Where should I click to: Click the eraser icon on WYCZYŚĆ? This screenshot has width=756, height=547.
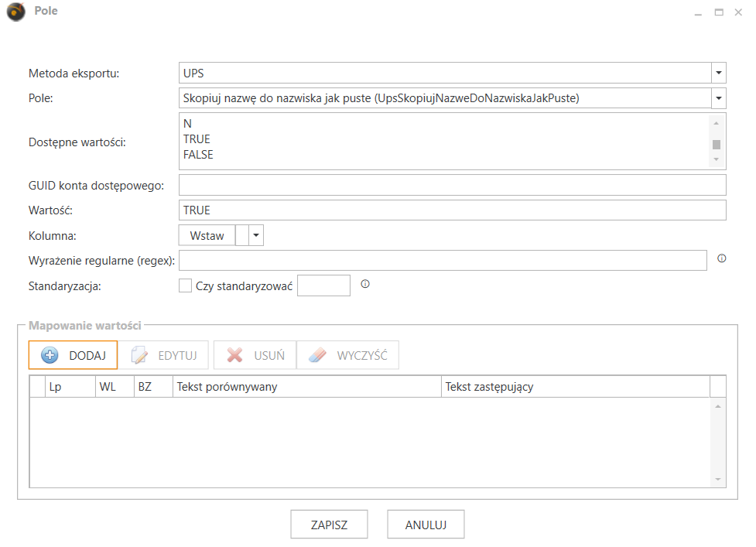pyautogui.click(x=317, y=355)
